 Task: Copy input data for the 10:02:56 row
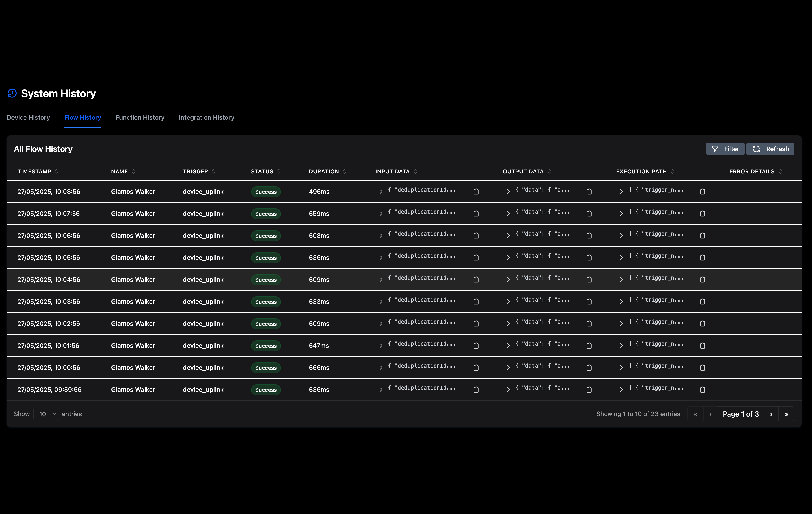(x=476, y=323)
